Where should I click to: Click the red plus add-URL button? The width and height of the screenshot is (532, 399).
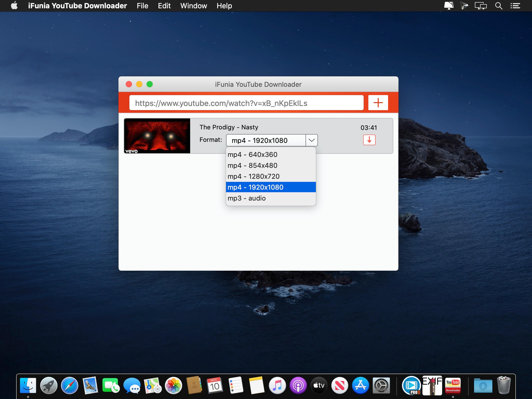[378, 103]
